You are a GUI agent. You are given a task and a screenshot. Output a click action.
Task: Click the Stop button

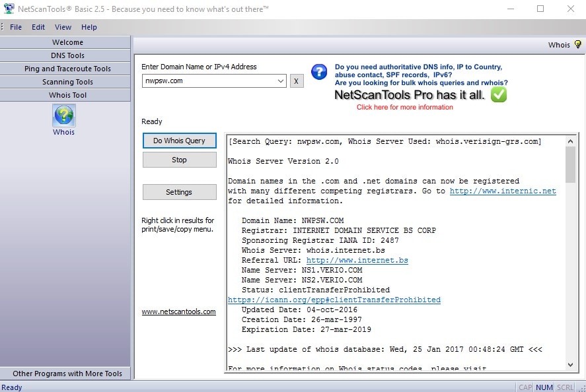pyautogui.click(x=180, y=160)
